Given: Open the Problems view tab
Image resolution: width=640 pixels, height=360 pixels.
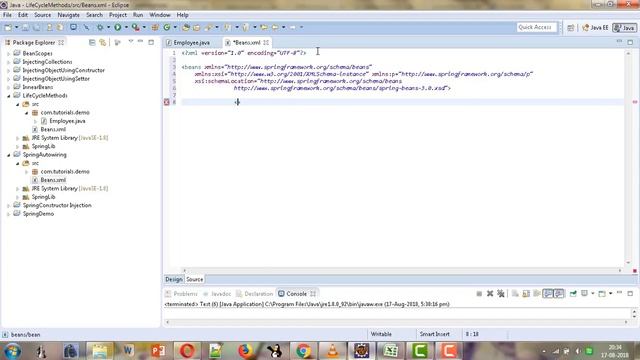Looking at the screenshot, I should [x=182, y=293].
